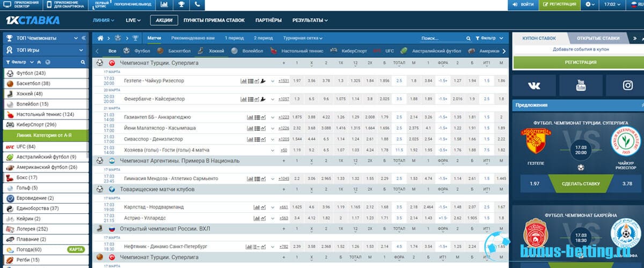The height and width of the screenshot is (268, 644).
Task: Open the VK social network icon
Action: tap(534, 85)
